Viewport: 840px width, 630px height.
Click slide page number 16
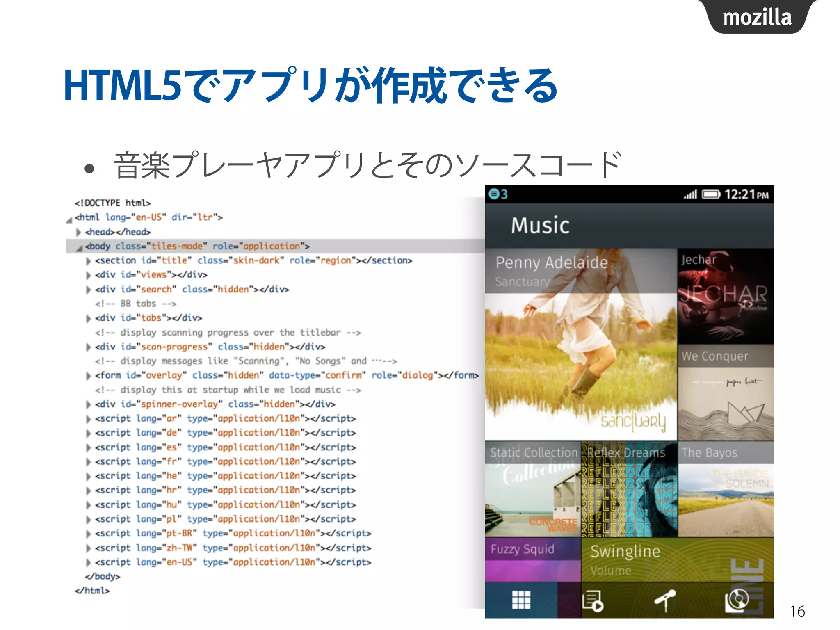pos(797,611)
